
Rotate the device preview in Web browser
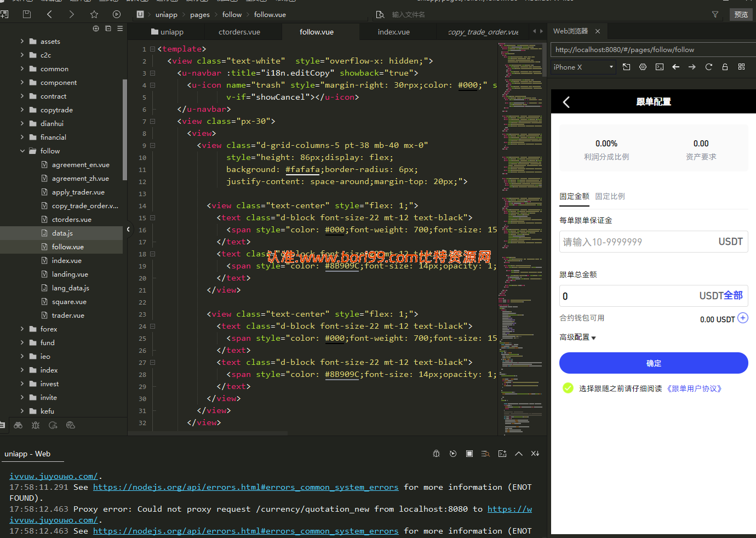pyautogui.click(x=627, y=67)
